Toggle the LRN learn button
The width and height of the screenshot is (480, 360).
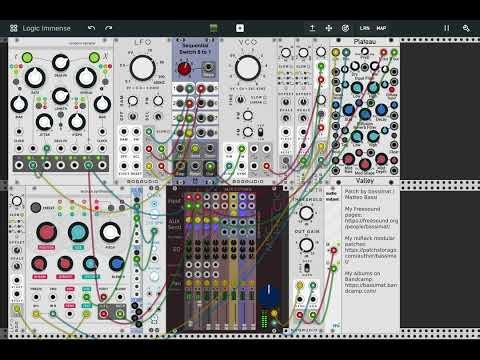tap(365, 28)
